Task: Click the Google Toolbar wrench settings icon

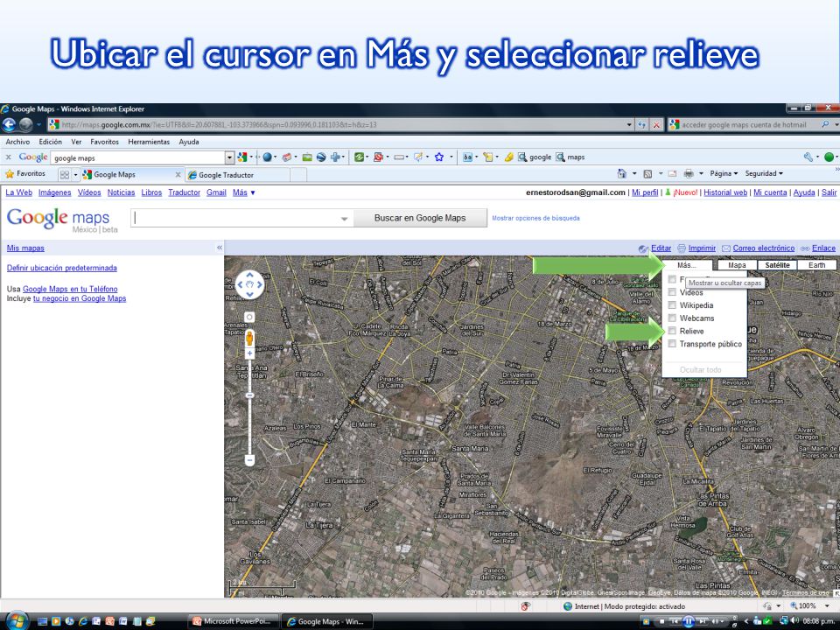Action: [x=808, y=157]
